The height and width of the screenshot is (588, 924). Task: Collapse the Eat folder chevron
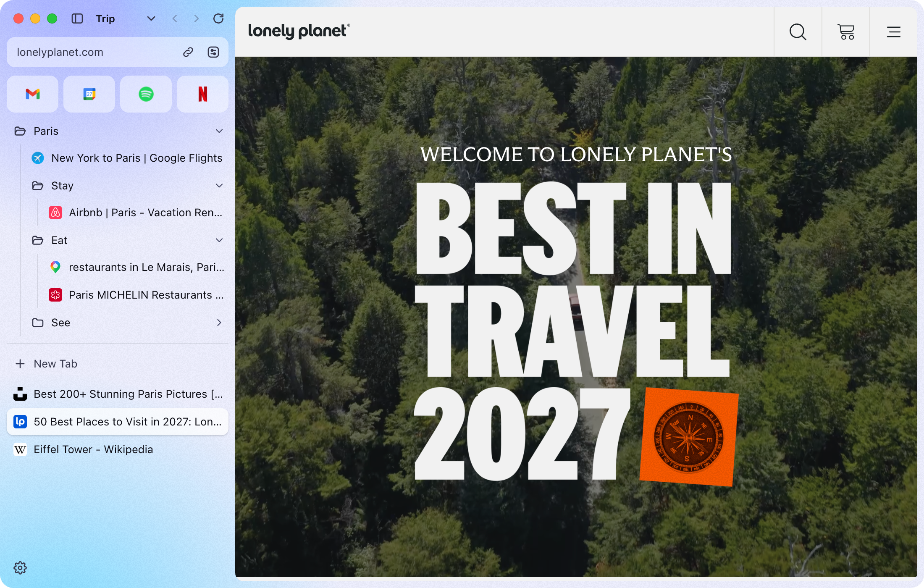click(219, 240)
